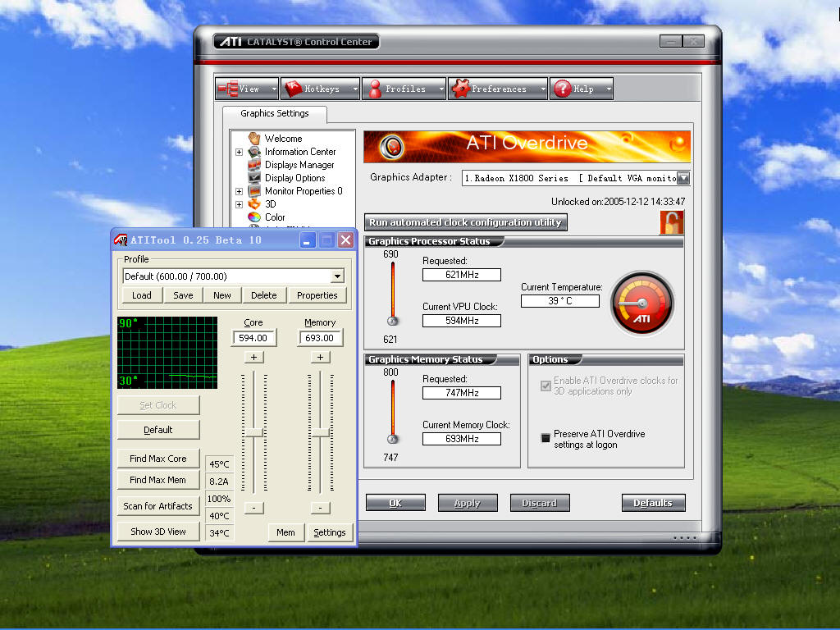Click the Preferences gear icon

(x=460, y=89)
